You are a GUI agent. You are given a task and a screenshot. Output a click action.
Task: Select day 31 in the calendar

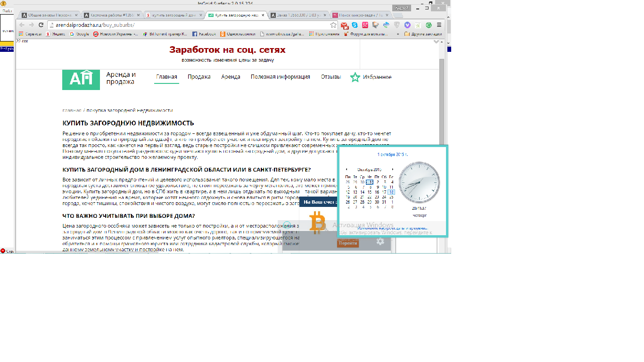pyautogui.click(x=384, y=202)
